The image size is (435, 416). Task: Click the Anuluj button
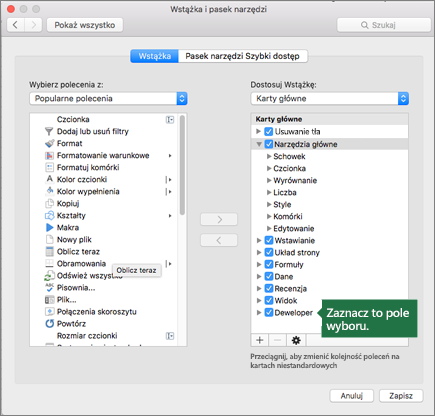point(352,396)
